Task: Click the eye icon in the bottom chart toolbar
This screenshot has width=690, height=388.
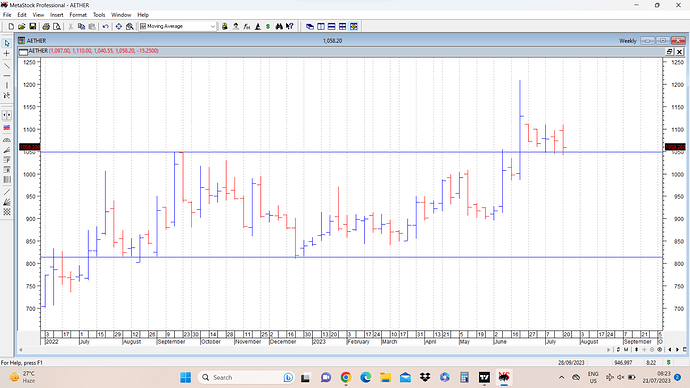Action: [660, 349]
